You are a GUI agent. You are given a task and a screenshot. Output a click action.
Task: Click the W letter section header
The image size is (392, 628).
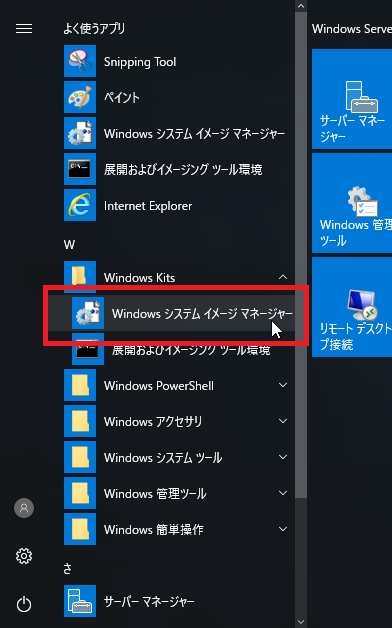(x=69, y=244)
